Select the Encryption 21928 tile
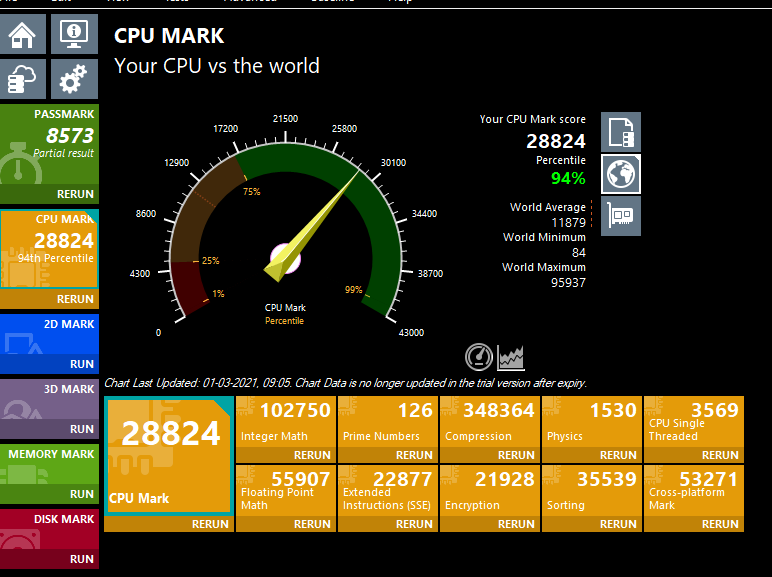 490,491
